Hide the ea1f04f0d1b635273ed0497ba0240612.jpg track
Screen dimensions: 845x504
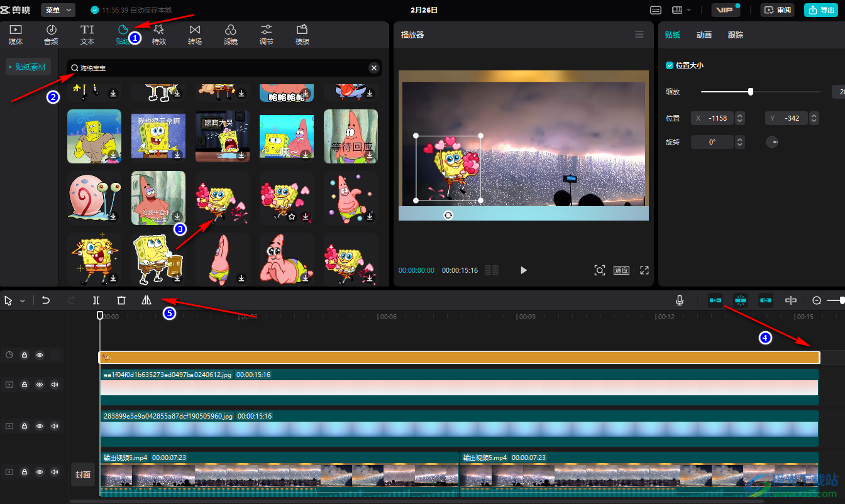click(x=40, y=385)
